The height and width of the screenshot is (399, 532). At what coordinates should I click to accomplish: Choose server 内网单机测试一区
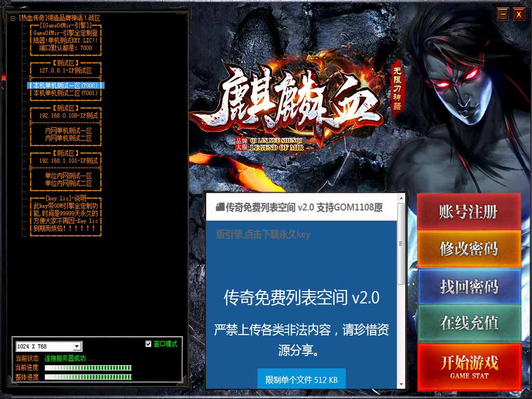pyautogui.click(x=69, y=130)
